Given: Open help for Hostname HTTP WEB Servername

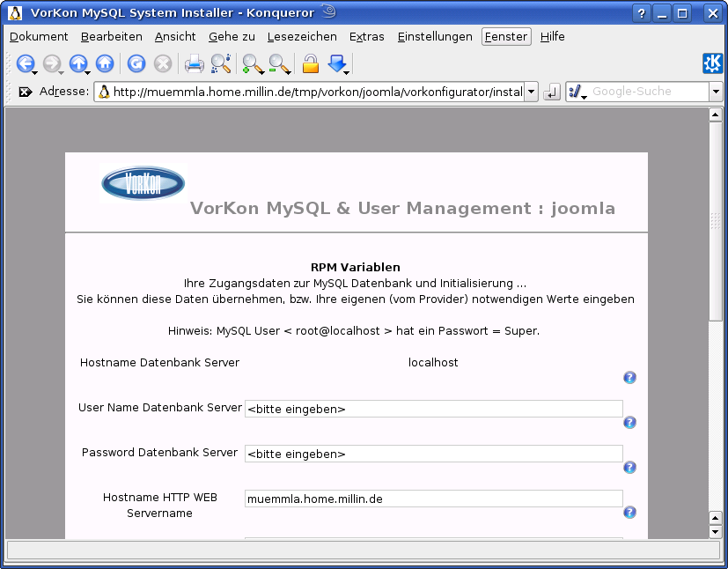Looking at the screenshot, I should click(x=629, y=512).
